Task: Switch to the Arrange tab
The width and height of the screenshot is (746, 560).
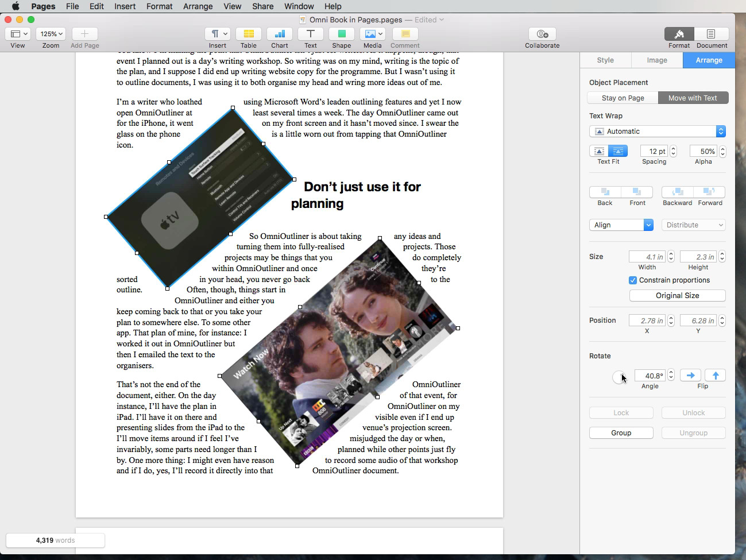Action: click(709, 60)
